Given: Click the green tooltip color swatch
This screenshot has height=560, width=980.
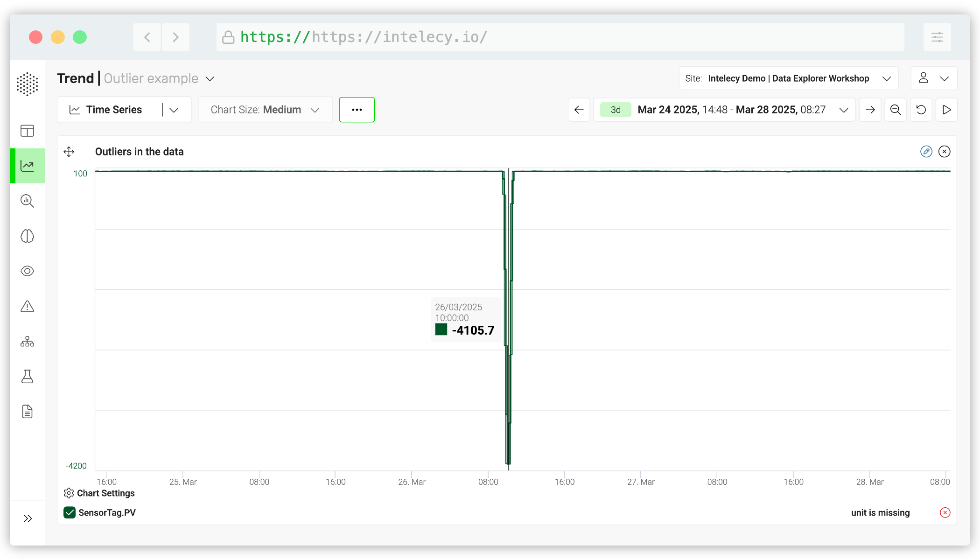Looking at the screenshot, I should 441,329.
